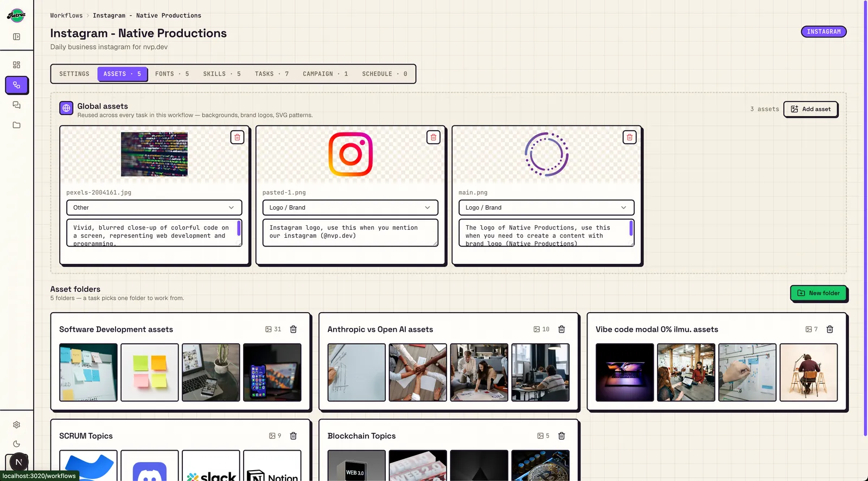The image size is (868, 481).
Task: Click the Retroz logo in the sidebar
Action: 16,15
